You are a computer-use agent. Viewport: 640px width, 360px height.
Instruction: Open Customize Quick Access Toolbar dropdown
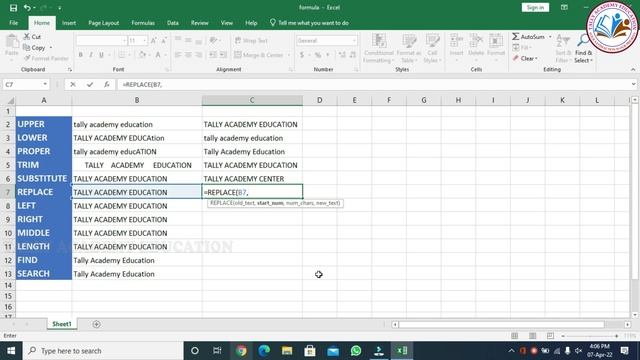pos(60,8)
